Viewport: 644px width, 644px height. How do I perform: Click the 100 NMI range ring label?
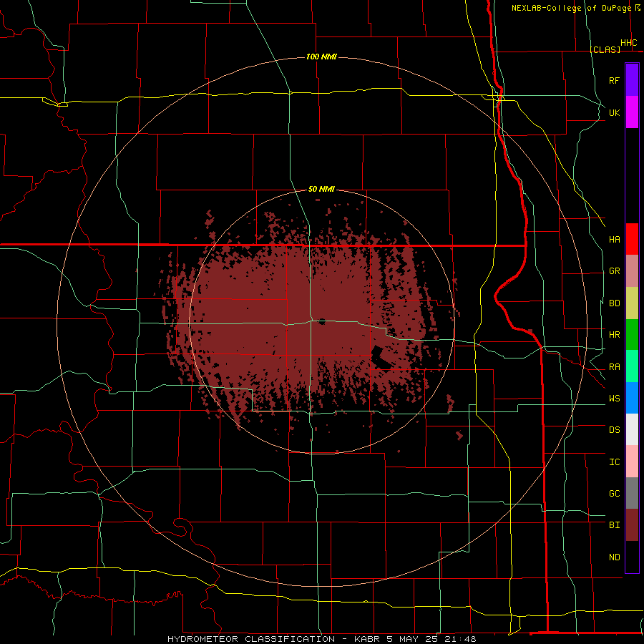point(321,57)
